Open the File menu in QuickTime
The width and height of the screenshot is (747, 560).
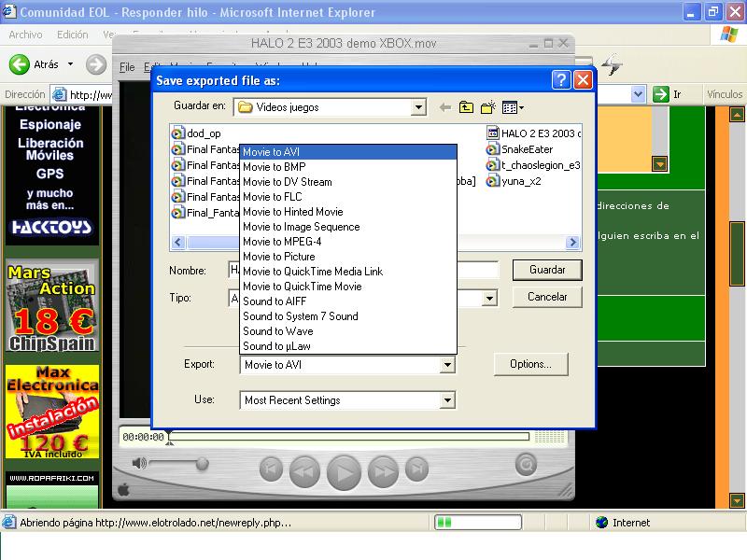[x=127, y=67]
